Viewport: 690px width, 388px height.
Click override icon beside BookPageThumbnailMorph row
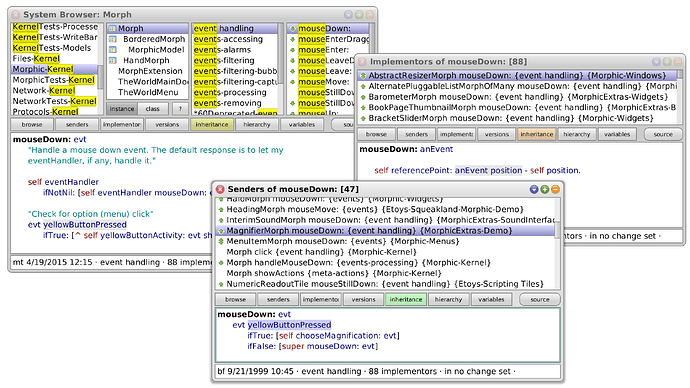point(363,107)
